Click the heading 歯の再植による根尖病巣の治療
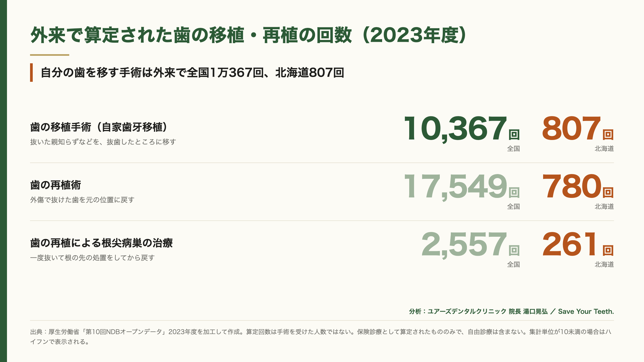 point(101,243)
